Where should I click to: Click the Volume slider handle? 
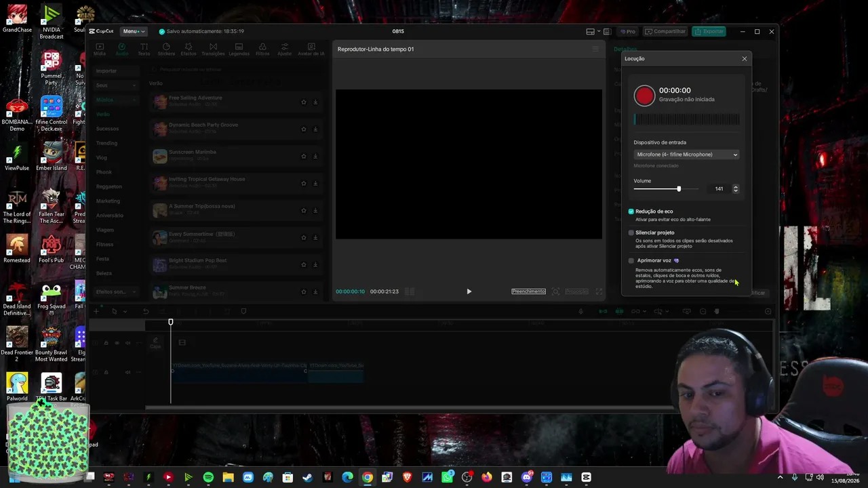[x=679, y=188]
